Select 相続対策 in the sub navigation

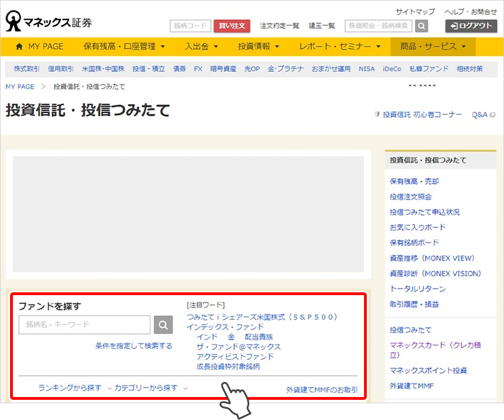coord(470,69)
